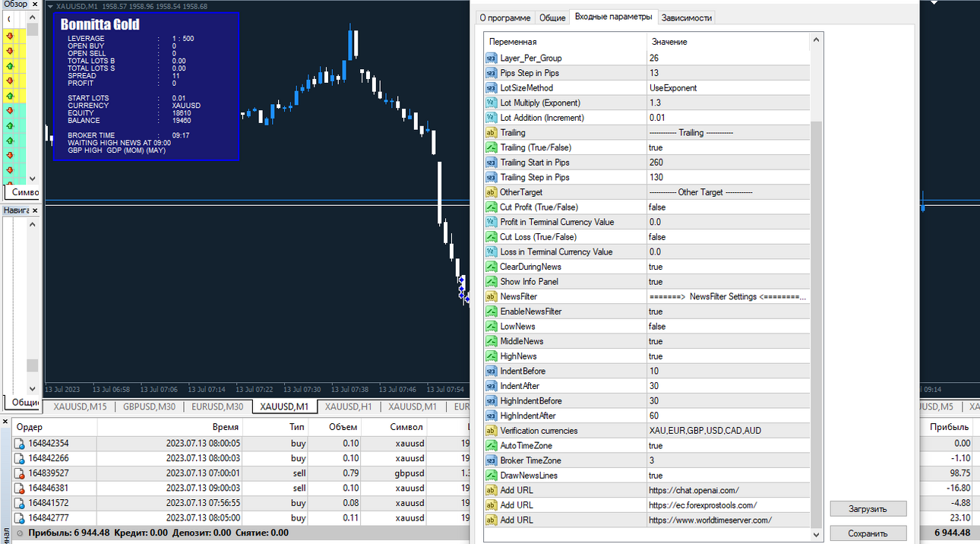Click the icon beside Trailing Start in Pips
Image resolution: width=980 pixels, height=544 pixels.
pyautogui.click(x=491, y=163)
